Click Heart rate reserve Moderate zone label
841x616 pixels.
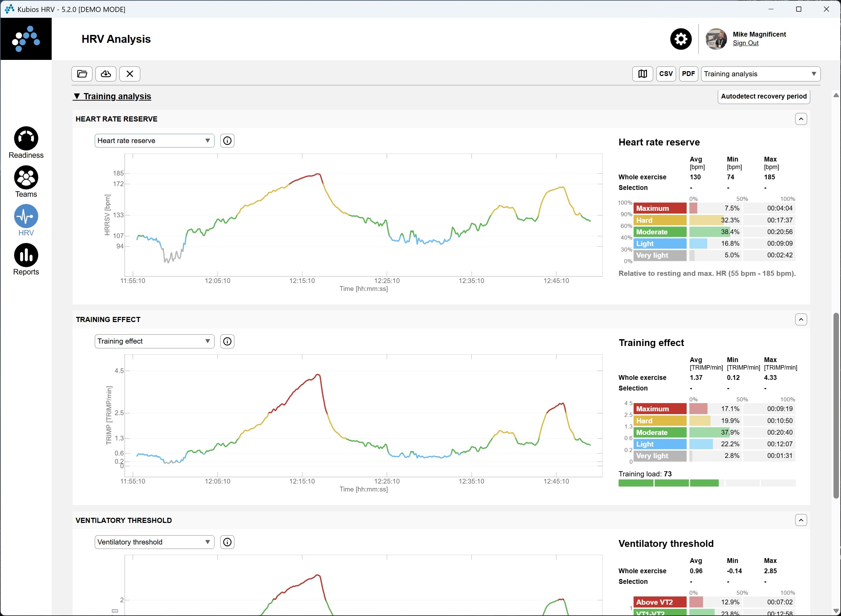click(660, 232)
